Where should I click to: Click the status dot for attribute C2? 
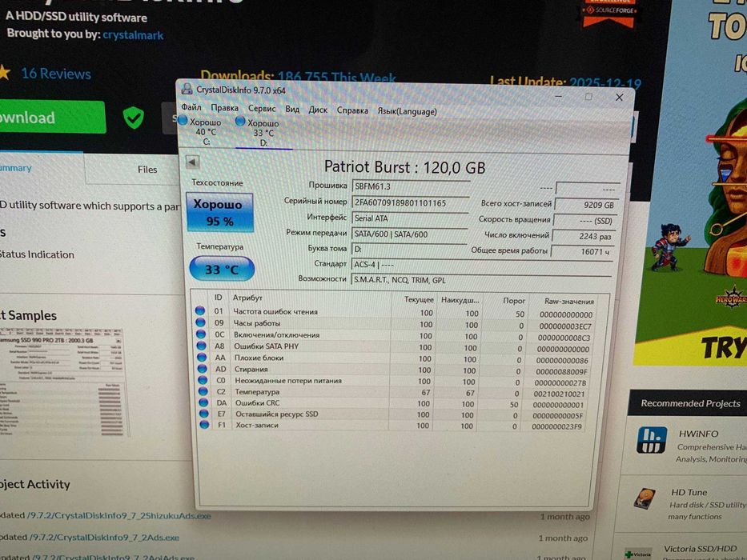point(203,391)
